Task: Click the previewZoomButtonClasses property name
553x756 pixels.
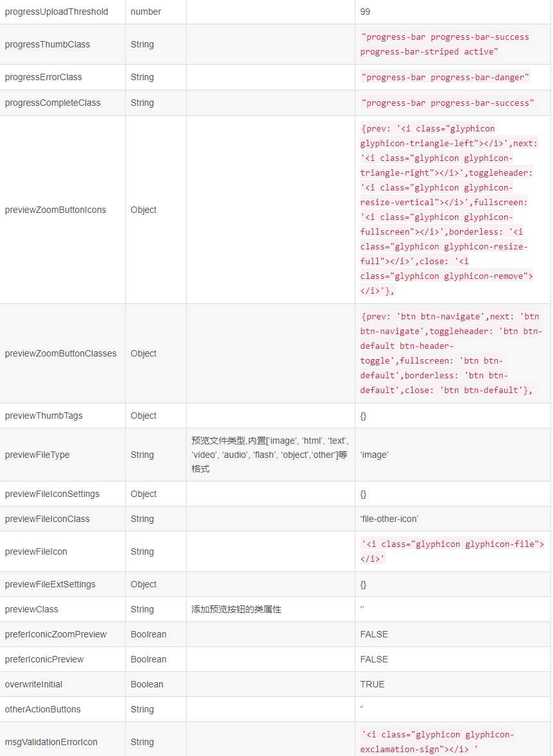Action: 61,353
